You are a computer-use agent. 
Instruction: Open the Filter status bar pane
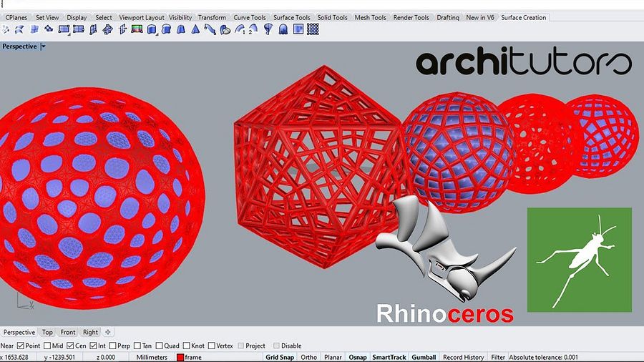pos(498,357)
